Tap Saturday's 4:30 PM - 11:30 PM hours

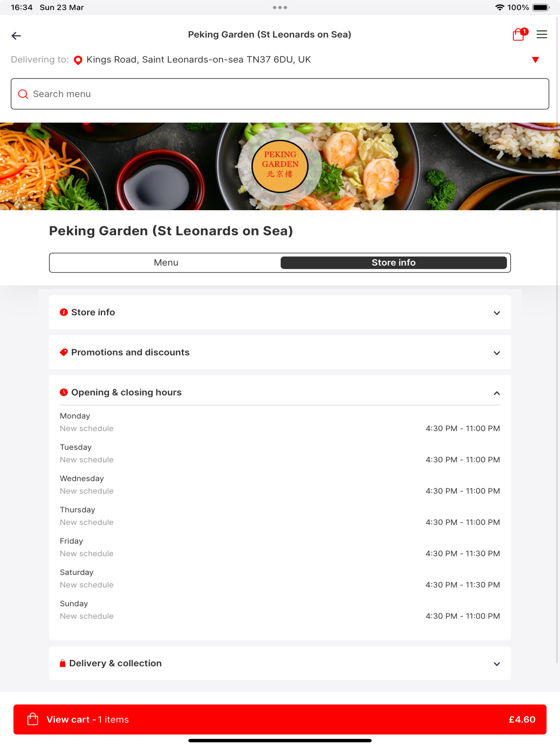coord(463,585)
